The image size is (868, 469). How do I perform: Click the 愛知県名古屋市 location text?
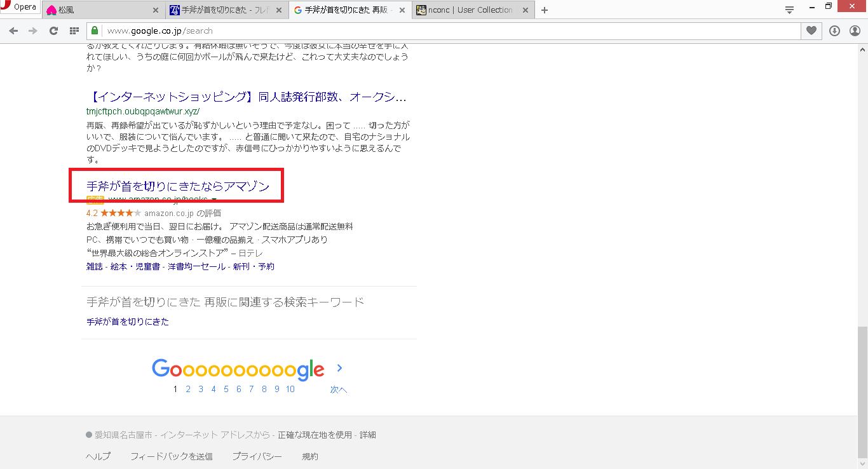[x=123, y=435]
